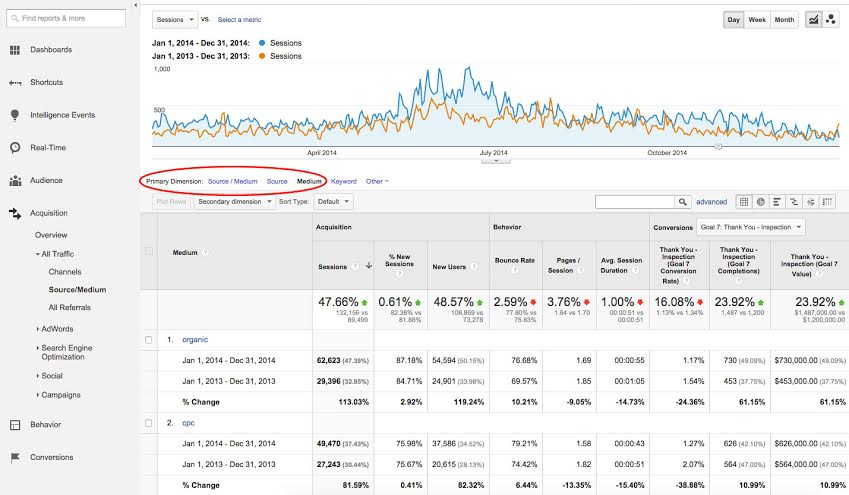Open All Referrals in the sidebar

(69, 307)
